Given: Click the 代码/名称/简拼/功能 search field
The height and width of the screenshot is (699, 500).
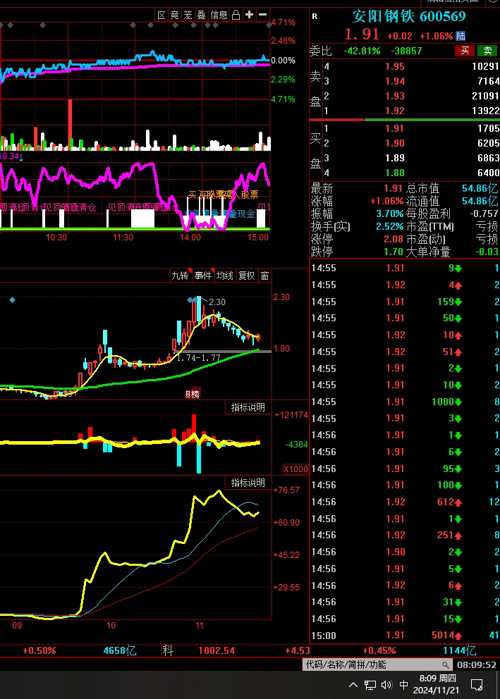Looking at the screenshot, I should point(372,665).
